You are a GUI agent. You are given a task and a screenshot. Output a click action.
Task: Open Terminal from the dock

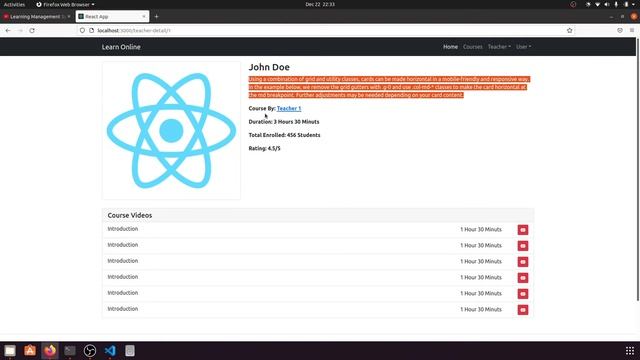click(70, 351)
